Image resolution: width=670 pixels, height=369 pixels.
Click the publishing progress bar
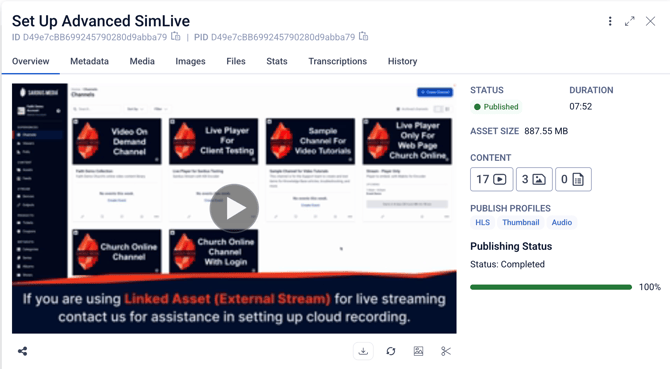pyautogui.click(x=551, y=287)
